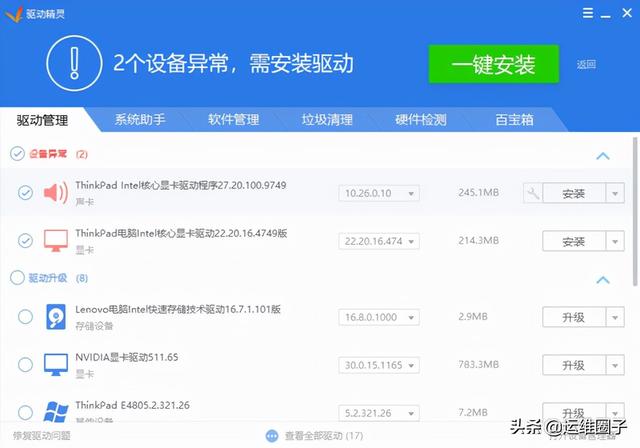Viewport: 640px width, 448px height.
Task: Collapse the 设备异常 section chevron
Action: [x=603, y=156]
